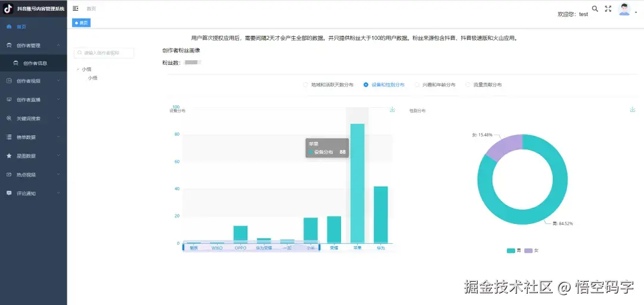Screen dimensions: 644x305
Task: Expand the 关键词搜索 menu chevron
Action: click(x=58, y=118)
